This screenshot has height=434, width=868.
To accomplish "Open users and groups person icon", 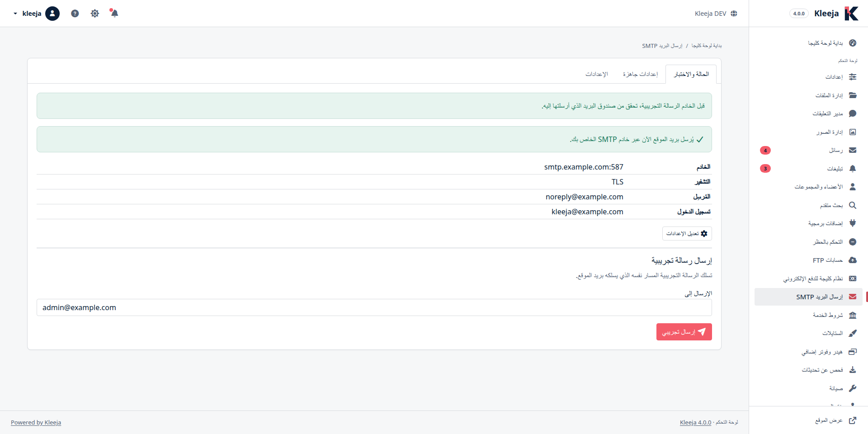I will (853, 187).
